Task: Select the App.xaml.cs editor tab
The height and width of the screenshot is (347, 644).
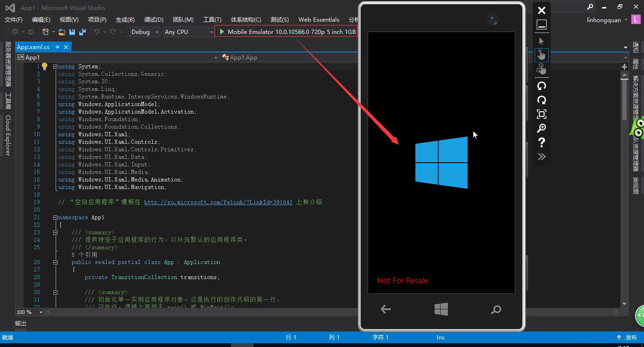Action: click(33, 47)
